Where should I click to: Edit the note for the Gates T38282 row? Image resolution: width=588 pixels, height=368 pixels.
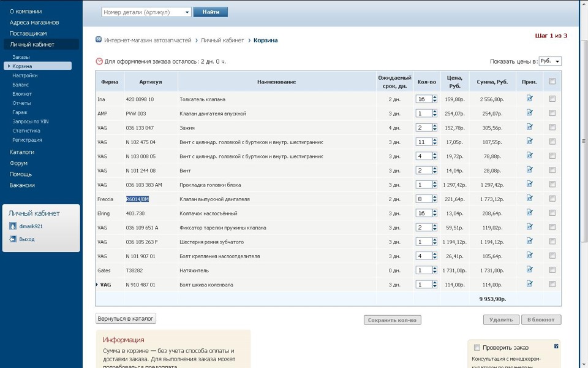[529, 270]
